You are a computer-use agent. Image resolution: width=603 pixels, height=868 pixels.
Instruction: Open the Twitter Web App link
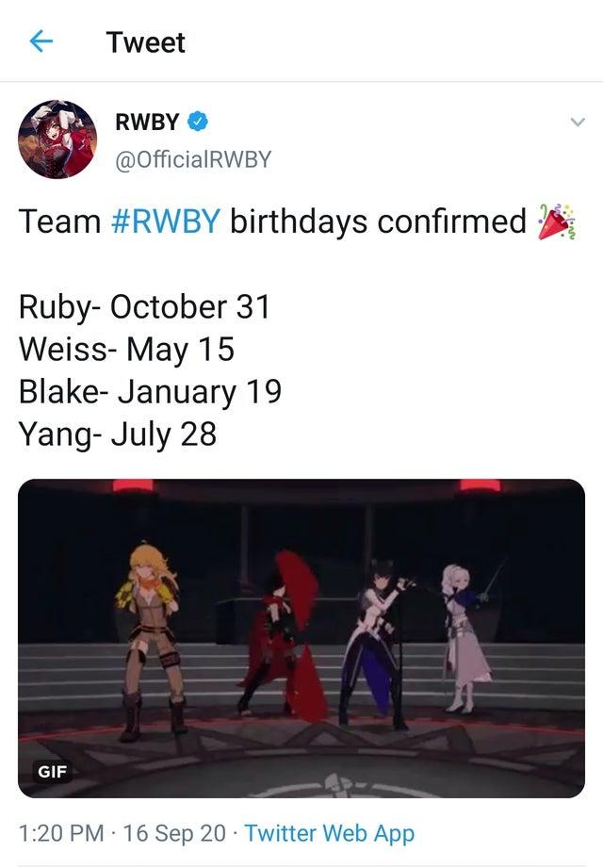click(x=329, y=833)
